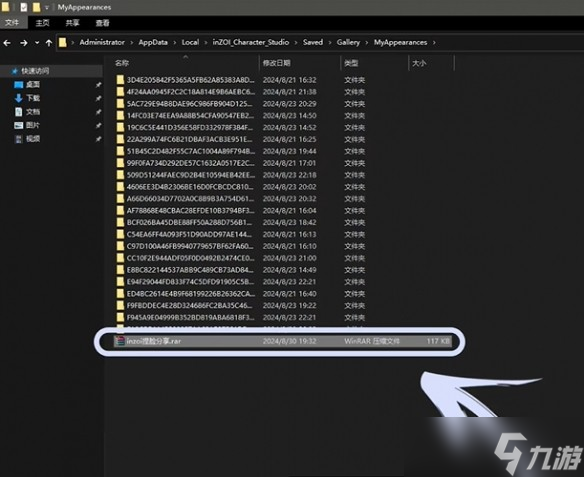Select the inzoi捏脸分享.rar archive file
Image resolution: width=584 pixels, height=477 pixels.
pyautogui.click(x=282, y=341)
